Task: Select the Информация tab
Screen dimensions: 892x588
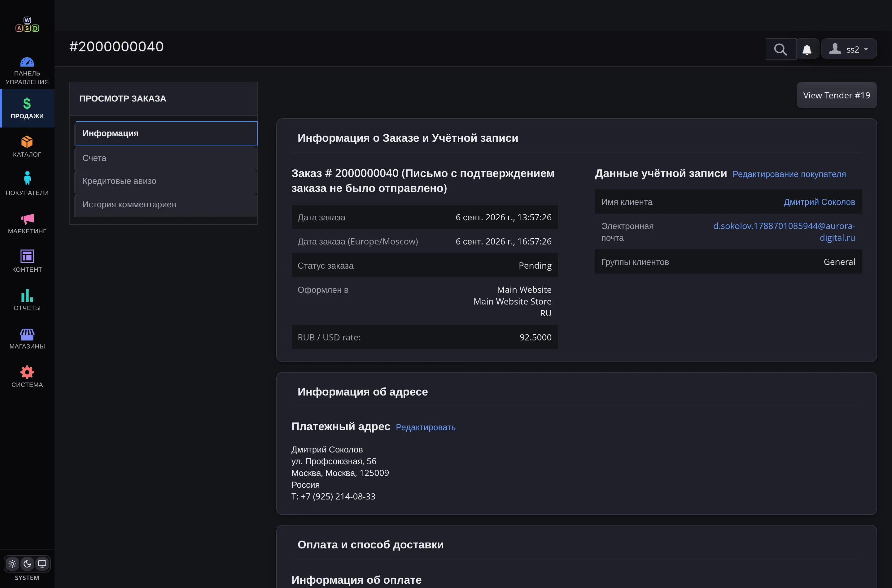Action: [166, 133]
